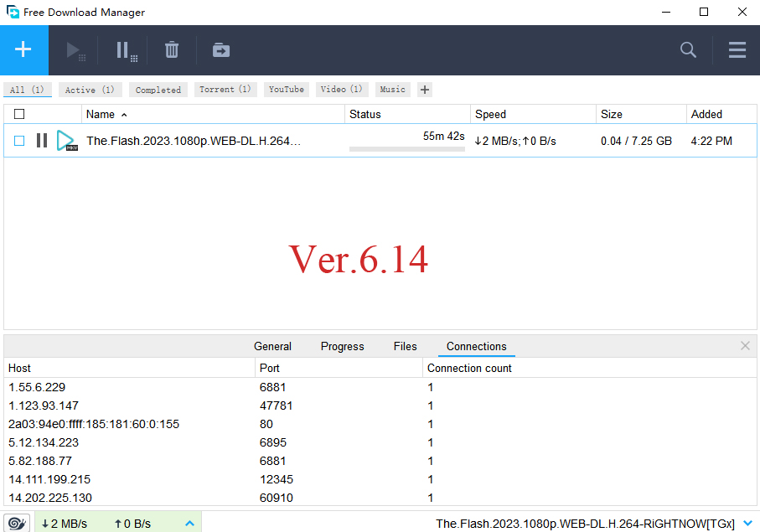760x532 pixels.
Task: Select host 1.123.93.147 row
Action: [x=380, y=405]
